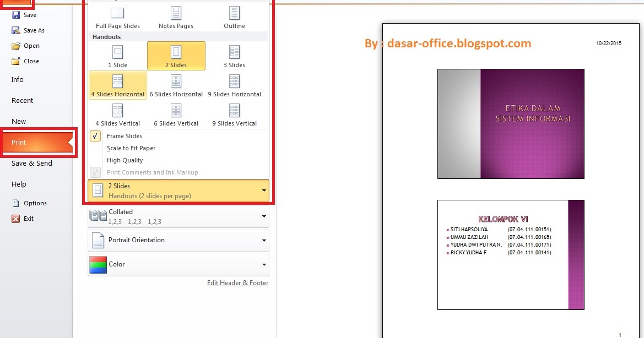Select the Print tab
This screenshot has height=338, width=644.
pyautogui.click(x=38, y=143)
